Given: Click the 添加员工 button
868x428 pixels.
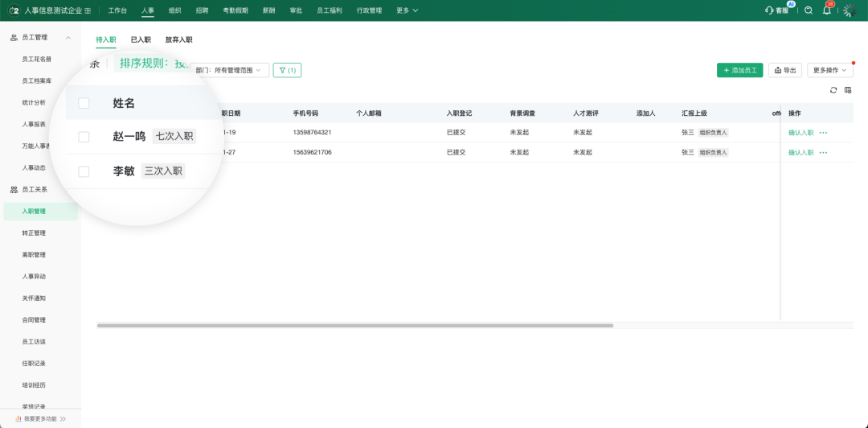Looking at the screenshot, I should click(x=739, y=71).
